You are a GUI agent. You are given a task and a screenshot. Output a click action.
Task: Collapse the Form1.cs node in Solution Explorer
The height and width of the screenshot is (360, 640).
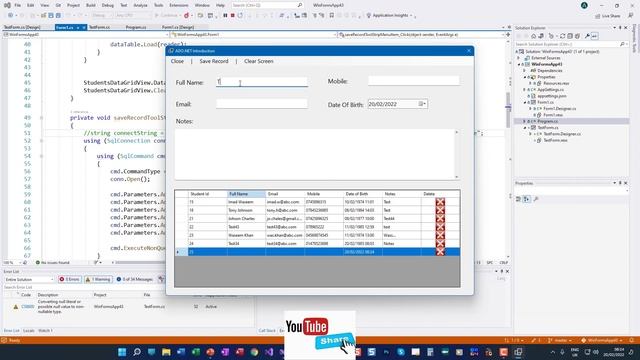coord(525,102)
